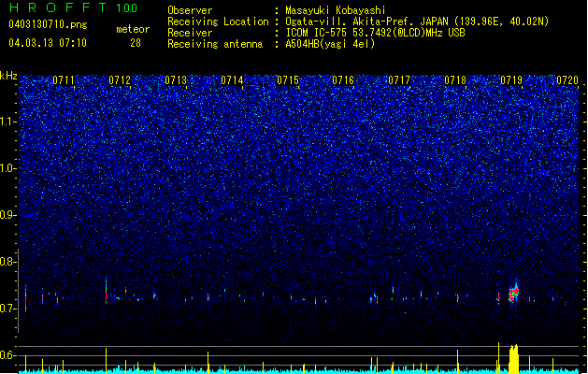Click the 0713 time marker

tap(176, 80)
